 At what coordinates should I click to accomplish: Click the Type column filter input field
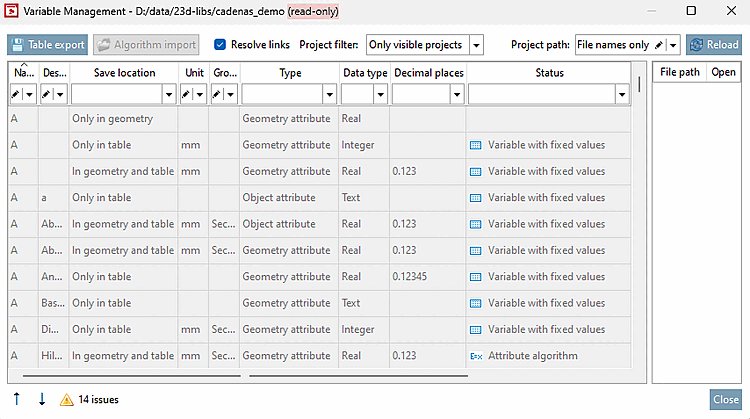point(283,94)
